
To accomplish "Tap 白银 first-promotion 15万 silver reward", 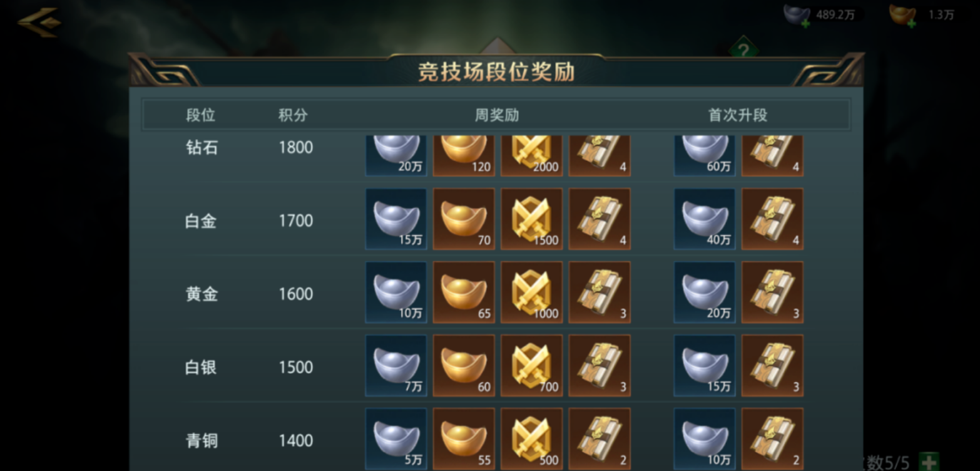I will [705, 366].
